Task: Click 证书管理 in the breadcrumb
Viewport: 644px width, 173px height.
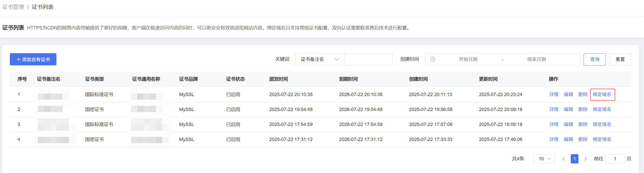Action: click(13, 7)
